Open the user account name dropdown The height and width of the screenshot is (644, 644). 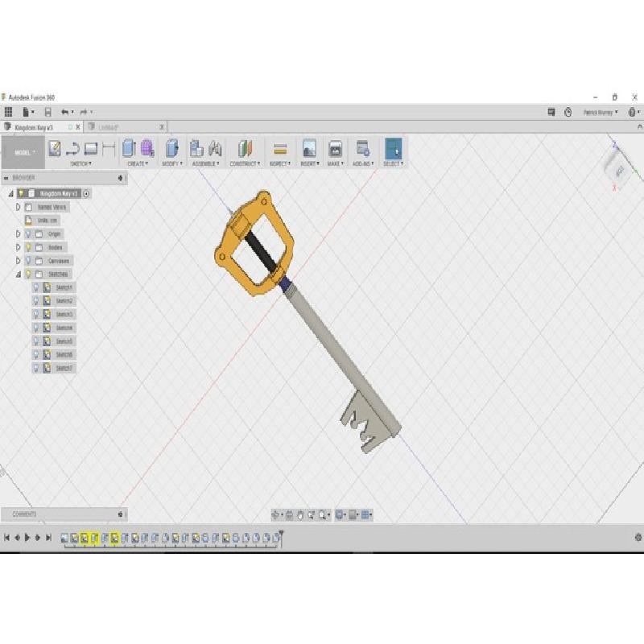coord(601,112)
